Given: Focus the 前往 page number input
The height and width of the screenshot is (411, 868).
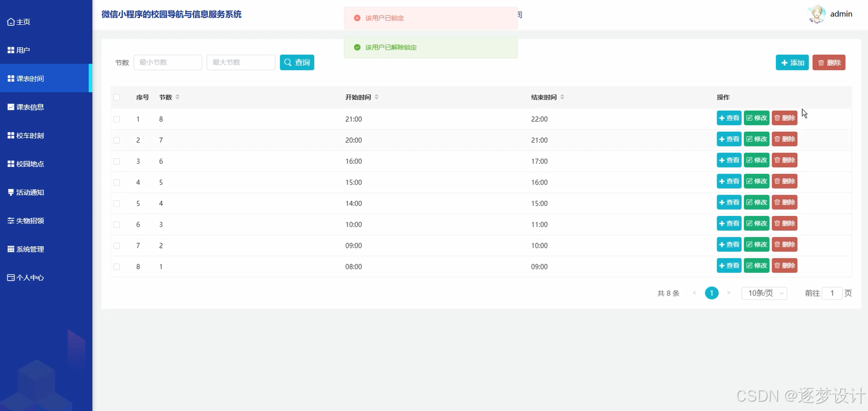Looking at the screenshot, I should coord(832,293).
